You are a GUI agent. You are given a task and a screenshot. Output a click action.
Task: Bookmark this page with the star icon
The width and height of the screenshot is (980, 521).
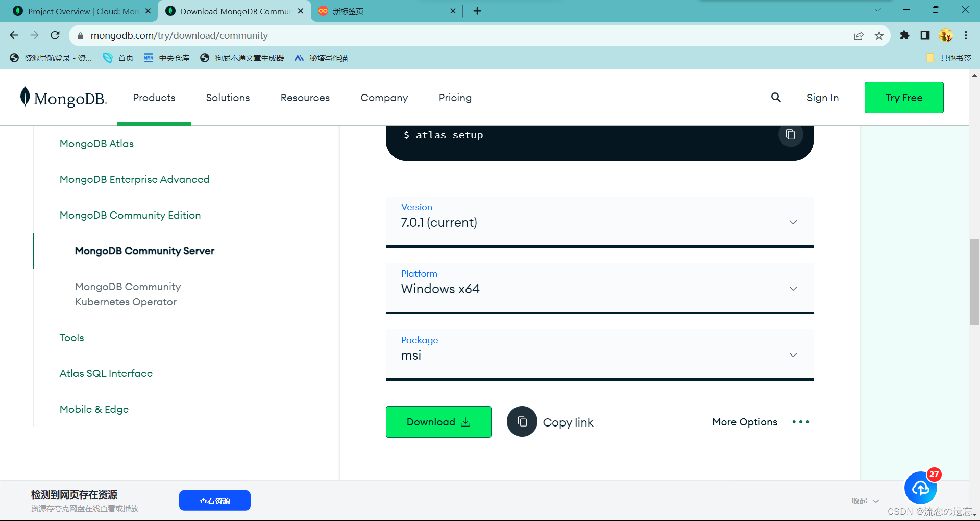pyautogui.click(x=879, y=36)
